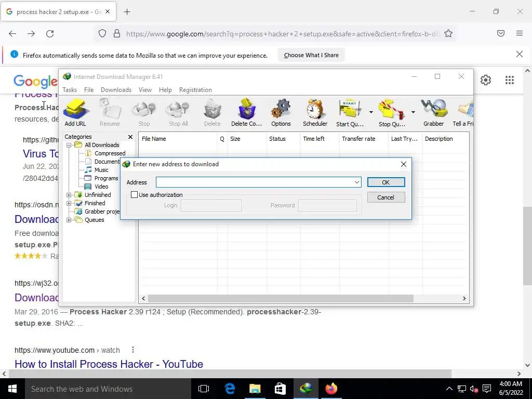Viewport: 532px width, 399px height.
Task: Dismiss the Firefox data notification bar
Action: click(x=519, y=54)
